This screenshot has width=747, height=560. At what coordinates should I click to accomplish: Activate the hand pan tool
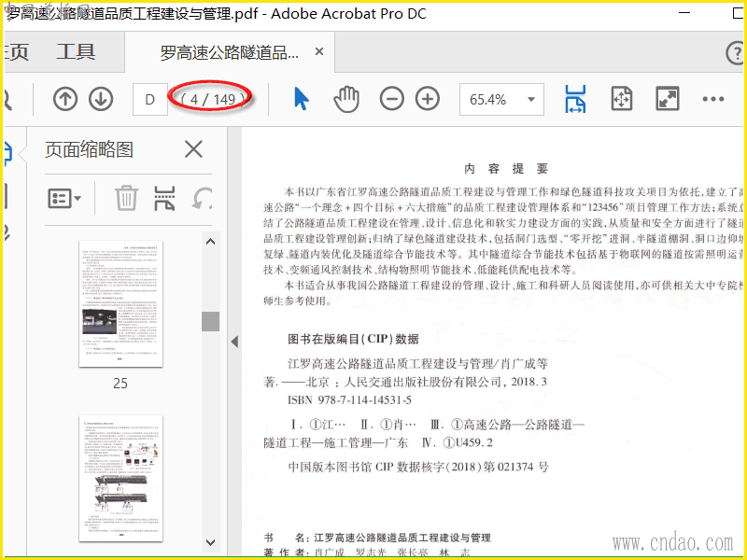345,99
